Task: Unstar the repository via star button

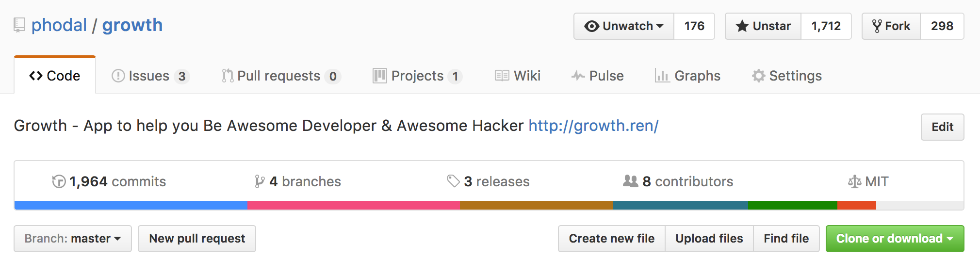Action: (x=763, y=26)
